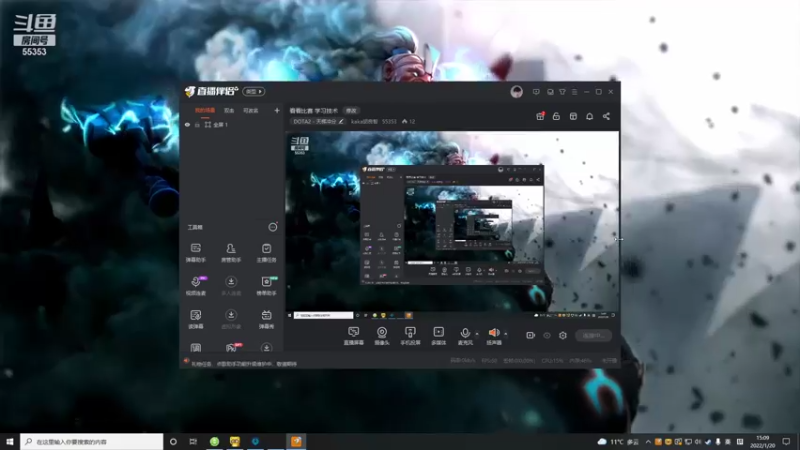
Task: Expand the microphone options arrow
Action: coord(477,334)
